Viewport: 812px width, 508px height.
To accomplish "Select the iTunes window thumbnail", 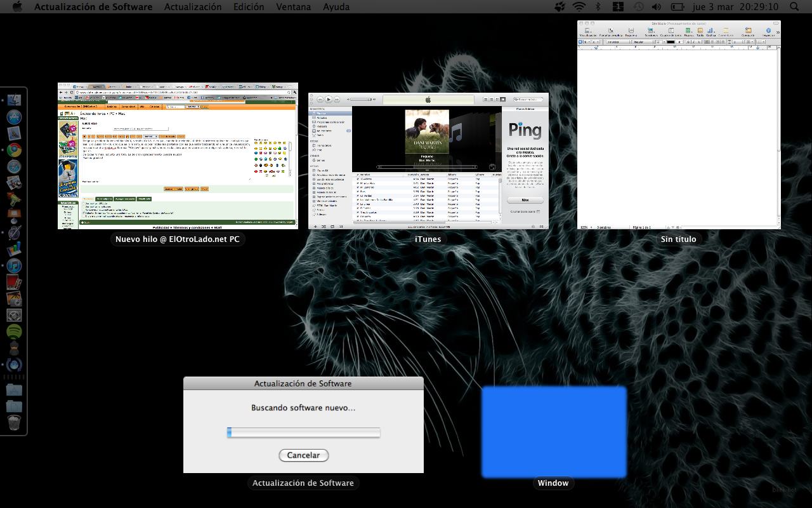I will (428, 161).
